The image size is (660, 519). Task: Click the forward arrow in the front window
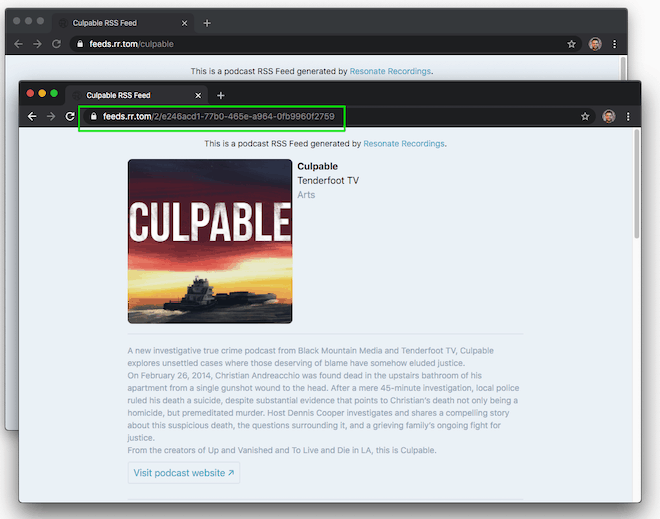coord(51,117)
